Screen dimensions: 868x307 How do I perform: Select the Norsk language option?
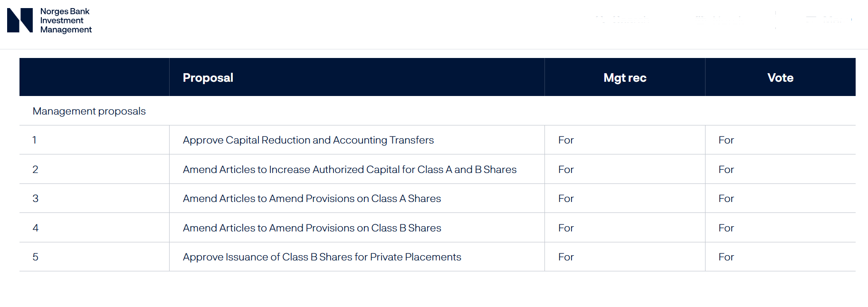coord(722,19)
